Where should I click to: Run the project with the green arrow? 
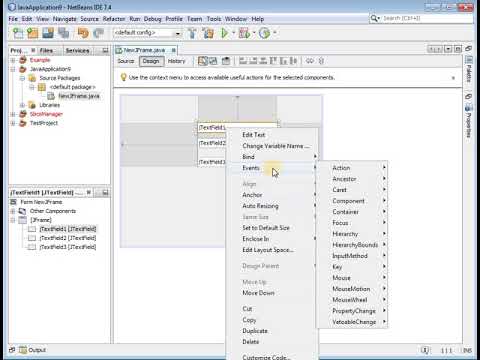pyautogui.click(x=225, y=33)
